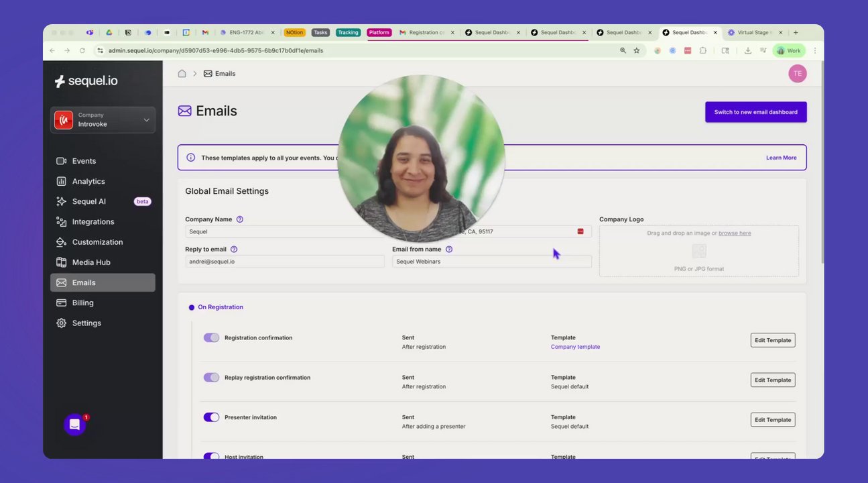Click the Company Name help icon
The width and height of the screenshot is (868, 483).
[x=240, y=219]
